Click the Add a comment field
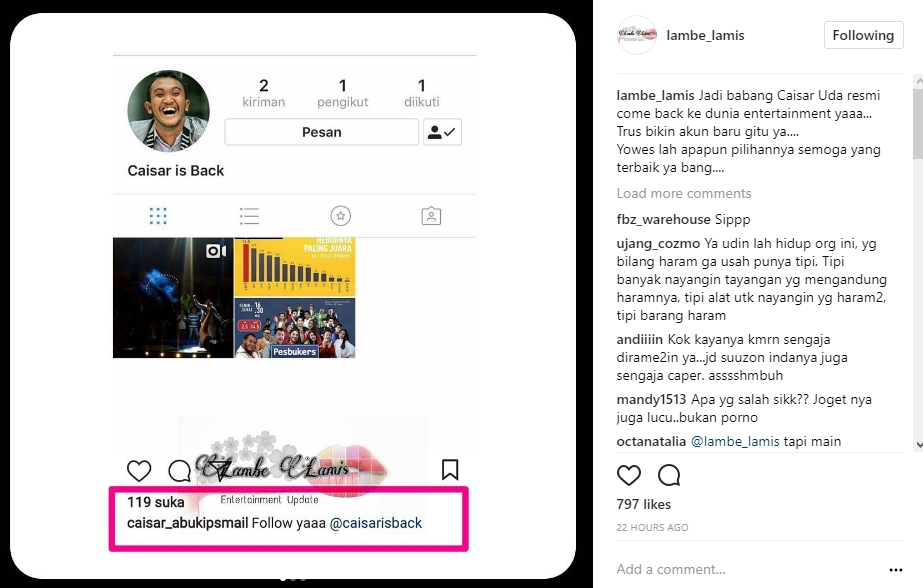The image size is (923, 588). click(748, 569)
